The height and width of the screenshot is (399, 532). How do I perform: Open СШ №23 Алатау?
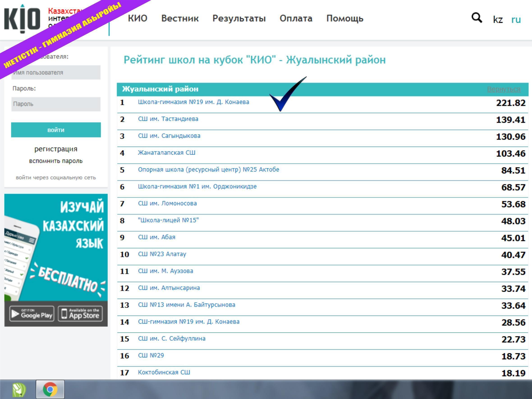click(162, 254)
